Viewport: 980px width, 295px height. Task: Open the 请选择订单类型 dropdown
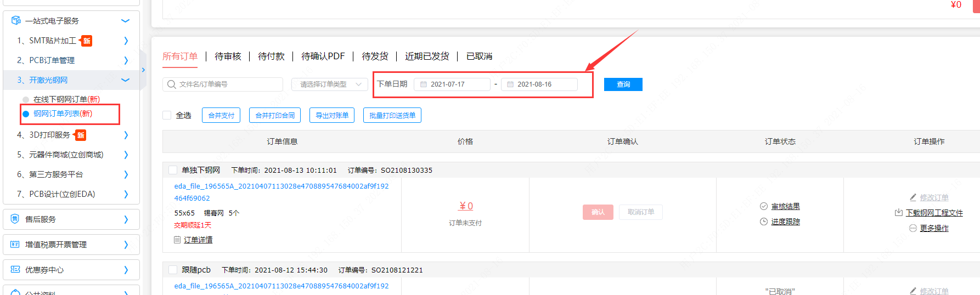[329, 84]
